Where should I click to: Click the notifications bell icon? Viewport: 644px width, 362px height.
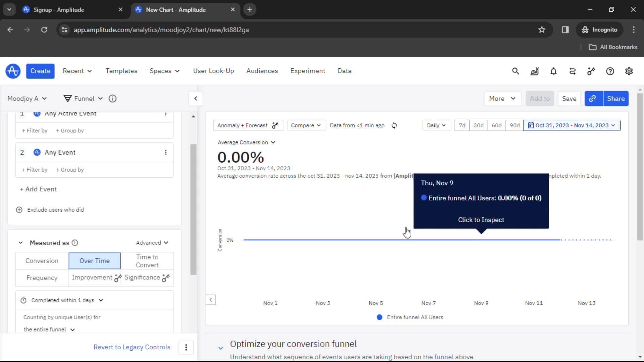(x=553, y=71)
